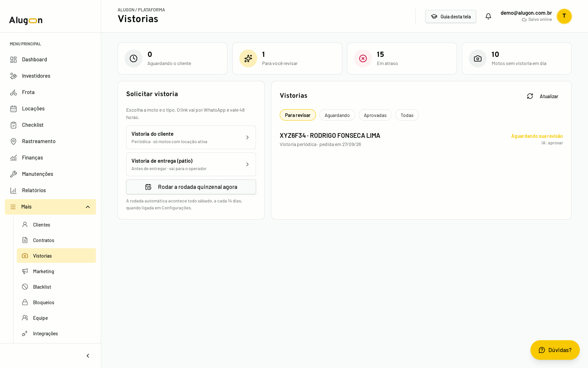Image resolution: width=588 pixels, height=368 pixels.
Task: Open the notifications bell
Action: point(488,16)
